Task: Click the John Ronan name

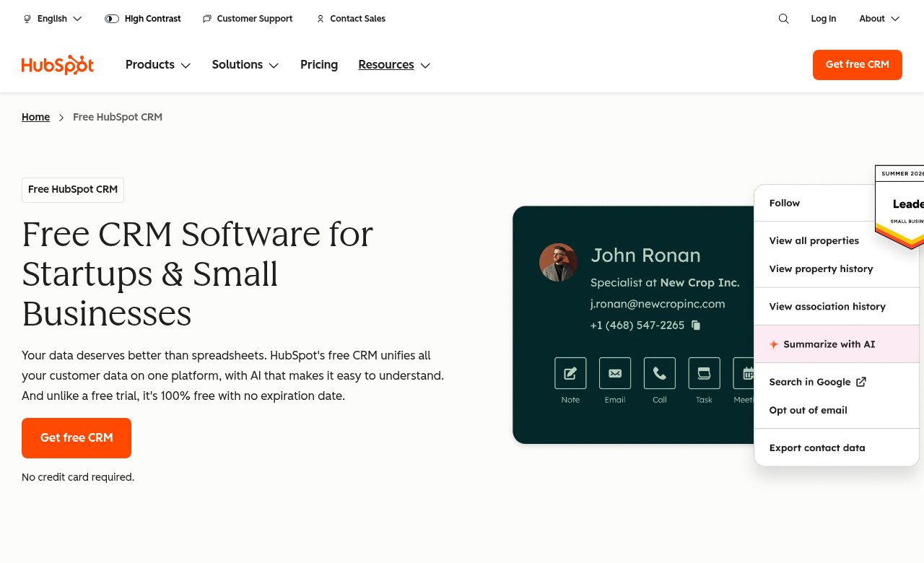Action: pyautogui.click(x=646, y=256)
